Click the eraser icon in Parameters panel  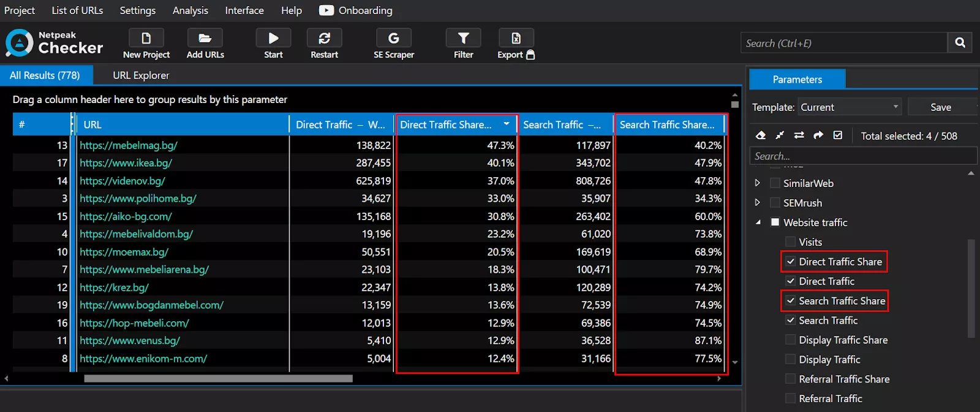point(760,135)
